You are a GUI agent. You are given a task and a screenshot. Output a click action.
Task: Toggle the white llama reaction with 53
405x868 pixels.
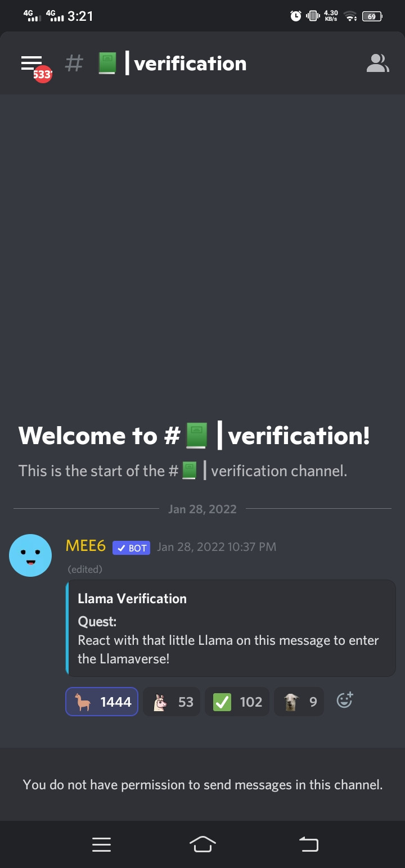click(172, 702)
